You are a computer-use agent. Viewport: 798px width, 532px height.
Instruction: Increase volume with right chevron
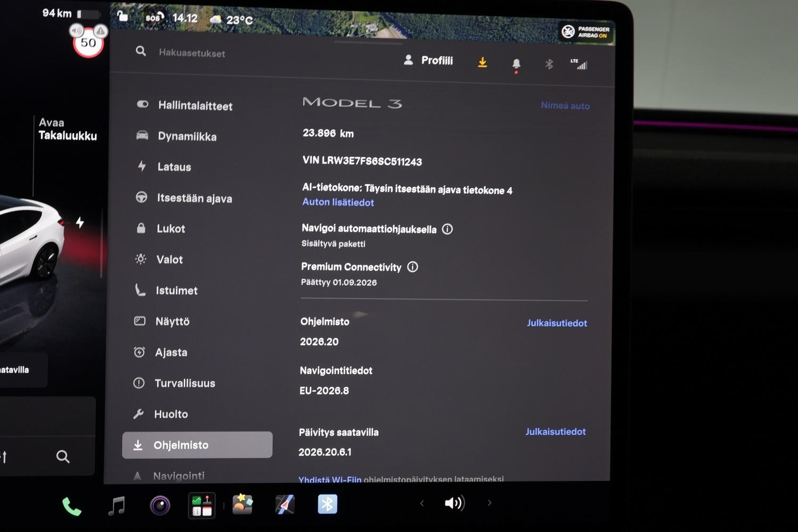(489, 503)
